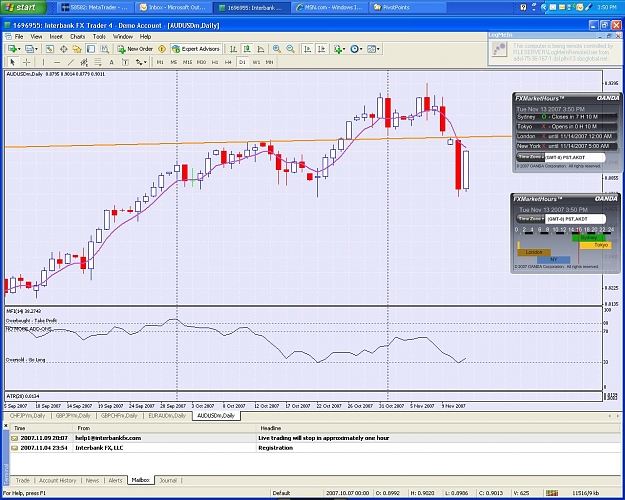Open the Charts menu
625x500 pixels.
click(77, 36)
